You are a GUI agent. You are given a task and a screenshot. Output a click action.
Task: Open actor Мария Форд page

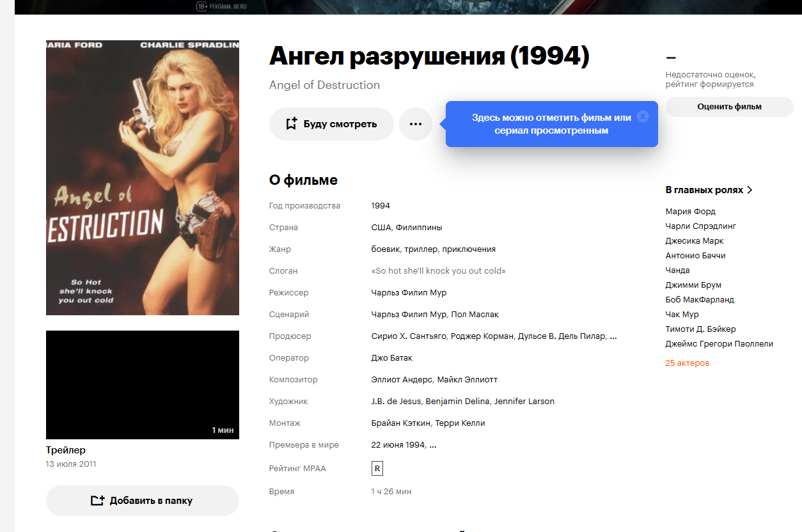(691, 212)
